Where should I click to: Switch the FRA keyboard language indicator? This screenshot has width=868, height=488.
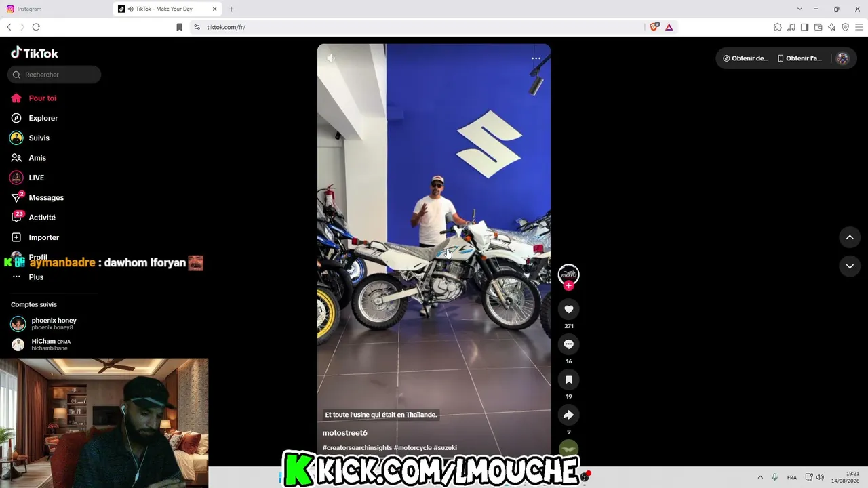point(792,478)
